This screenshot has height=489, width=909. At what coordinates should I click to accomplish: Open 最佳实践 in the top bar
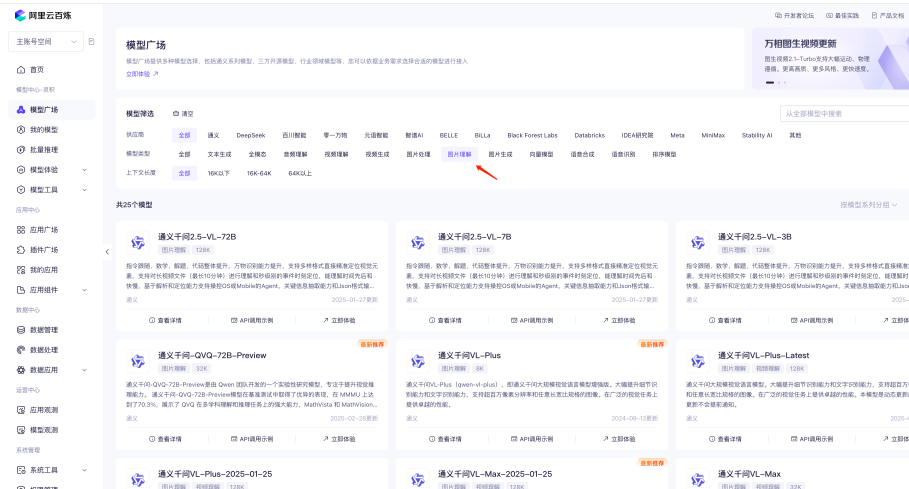pyautogui.click(x=845, y=16)
